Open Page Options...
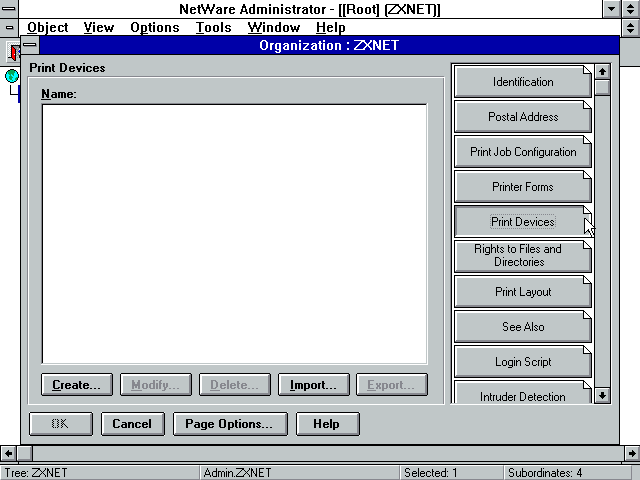Image resolution: width=640 pixels, height=480 pixels. (230, 424)
